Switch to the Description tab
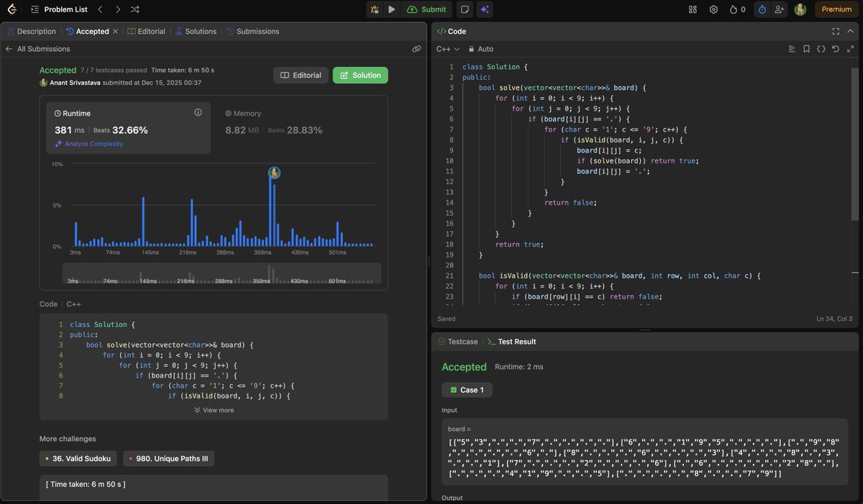 point(32,32)
